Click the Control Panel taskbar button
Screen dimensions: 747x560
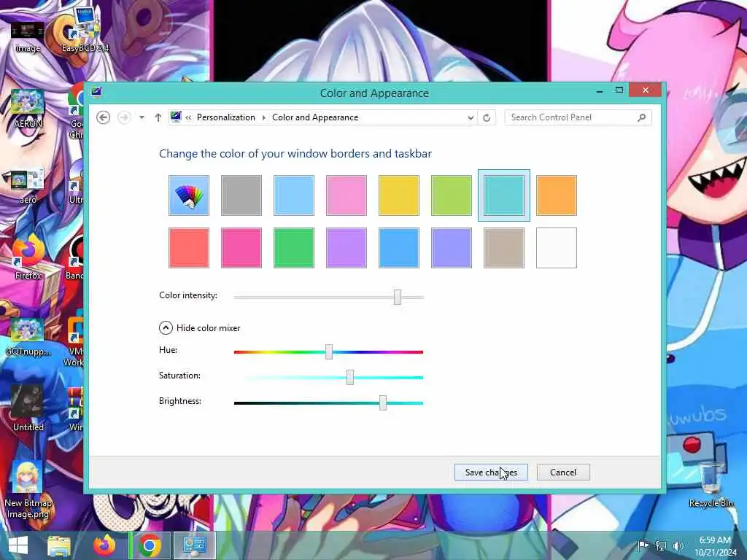(194, 545)
